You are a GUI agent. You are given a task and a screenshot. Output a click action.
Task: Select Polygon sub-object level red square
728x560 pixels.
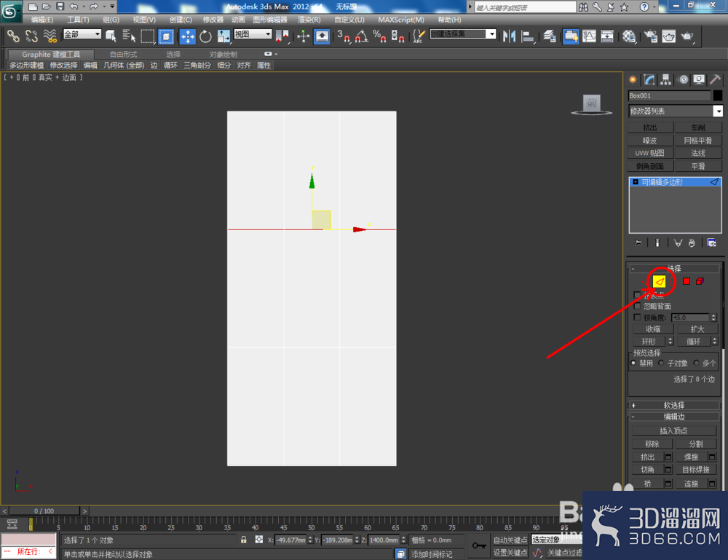click(x=687, y=281)
